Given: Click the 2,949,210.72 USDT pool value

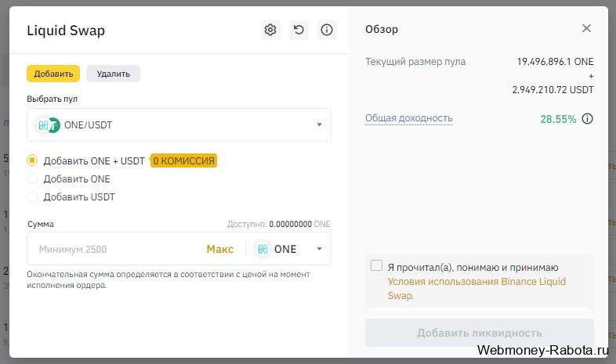Looking at the screenshot, I should tap(553, 90).
